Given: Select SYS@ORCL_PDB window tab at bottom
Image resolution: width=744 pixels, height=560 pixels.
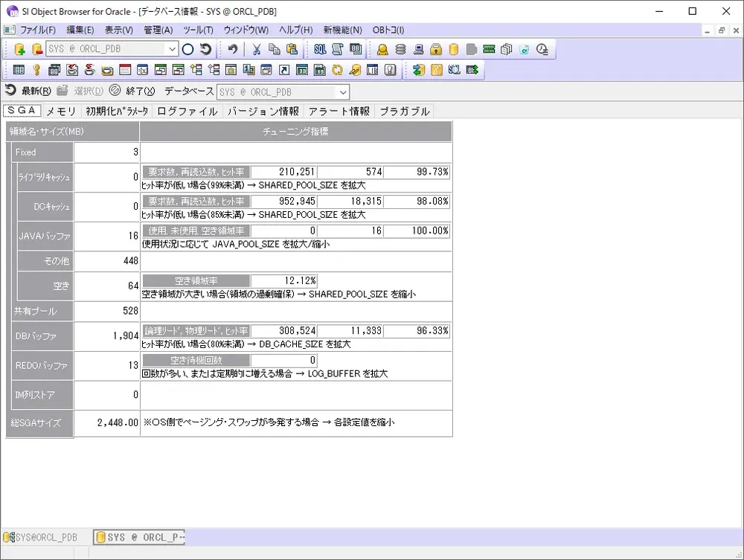Looking at the screenshot, I should 41,537.
